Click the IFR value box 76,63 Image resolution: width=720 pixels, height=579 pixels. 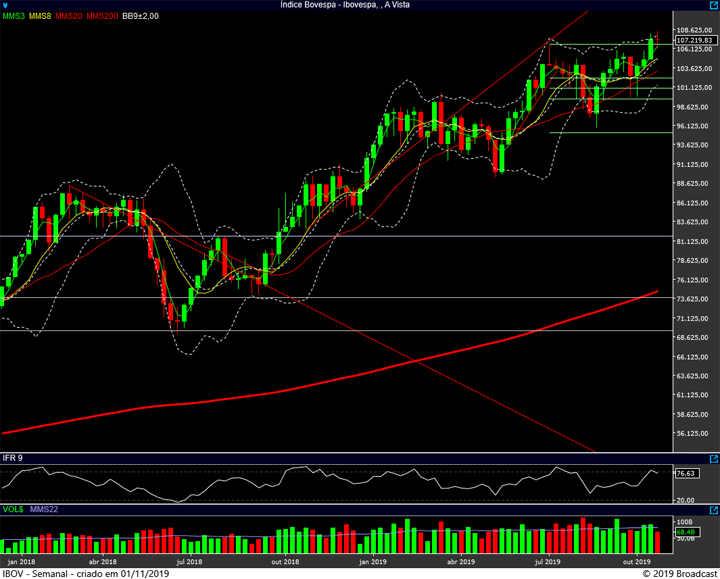pyautogui.click(x=685, y=473)
